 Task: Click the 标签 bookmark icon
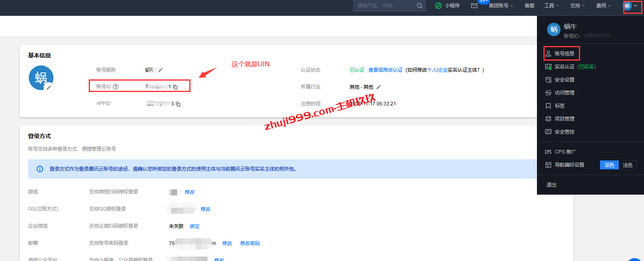click(x=548, y=105)
